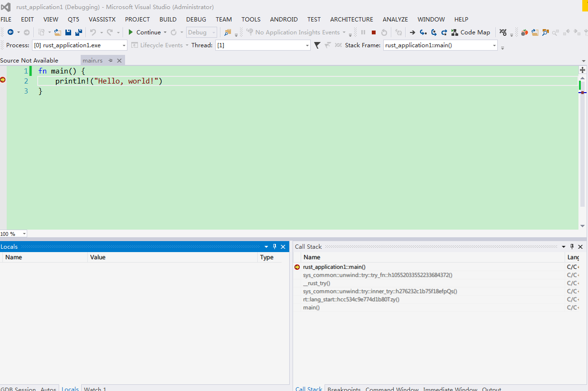Toggle the breakpoint on line 2
Screen dimensions: 588x391
coord(3,80)
